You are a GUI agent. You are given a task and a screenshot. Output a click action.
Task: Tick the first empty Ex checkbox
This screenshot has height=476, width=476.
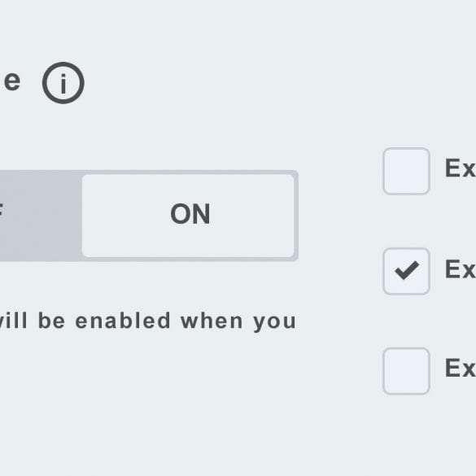(406, 171)
